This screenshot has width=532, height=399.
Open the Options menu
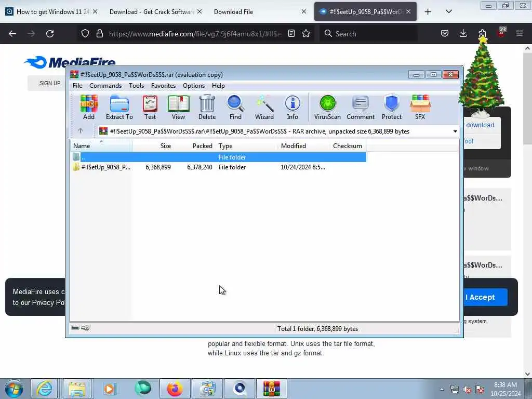point(194,86)
